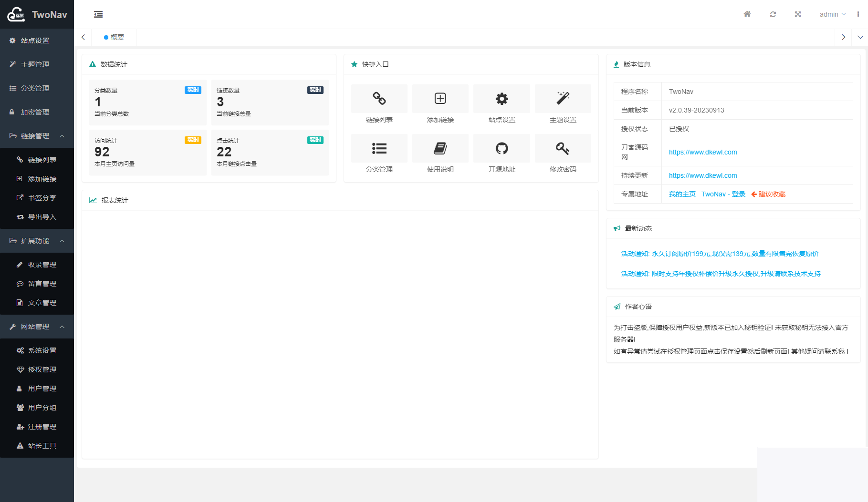Click the 我的主页 link
Viewport: 868px width, 502px height.
[x=682, y=194]
